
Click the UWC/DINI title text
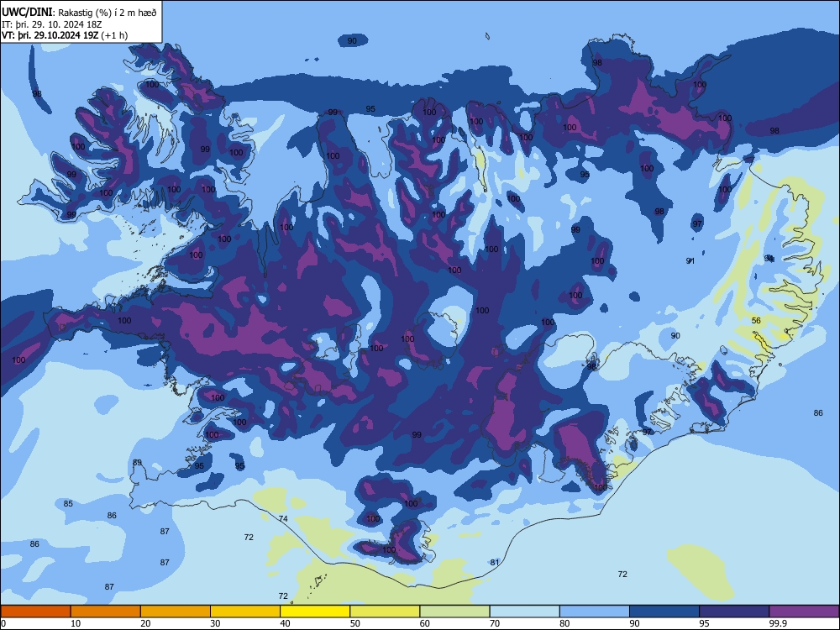coord(28,12)
